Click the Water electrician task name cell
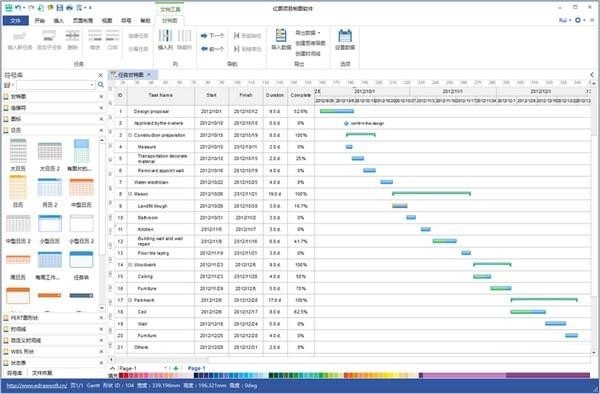Viewport: 600px width, 394px height. point(161,182)
